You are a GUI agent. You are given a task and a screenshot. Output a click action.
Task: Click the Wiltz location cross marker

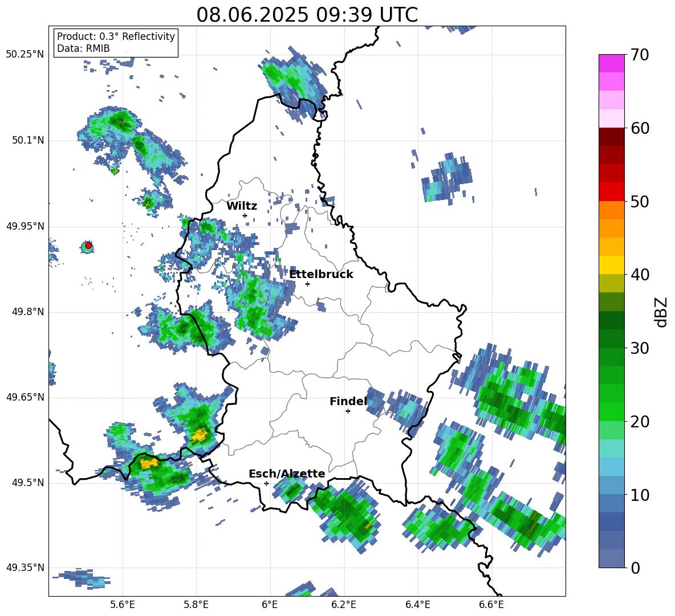[245, 215]
